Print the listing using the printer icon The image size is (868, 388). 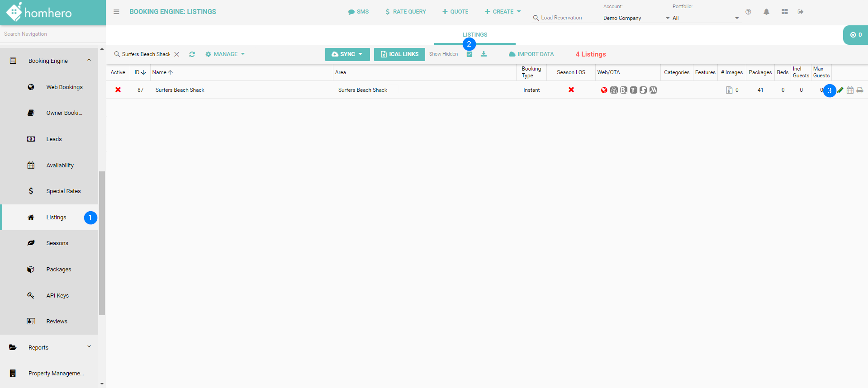(860, 90)
